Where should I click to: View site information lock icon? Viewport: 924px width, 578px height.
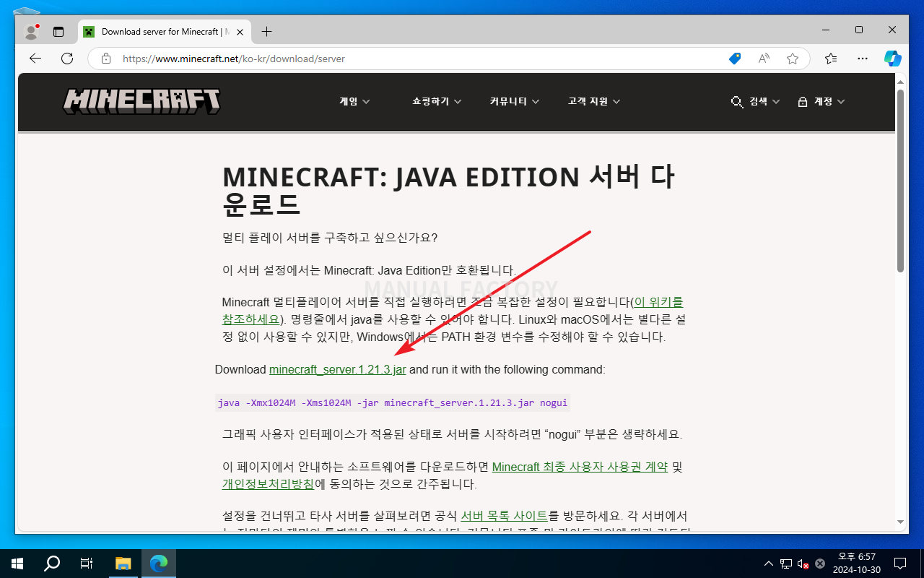click(106, 59)
